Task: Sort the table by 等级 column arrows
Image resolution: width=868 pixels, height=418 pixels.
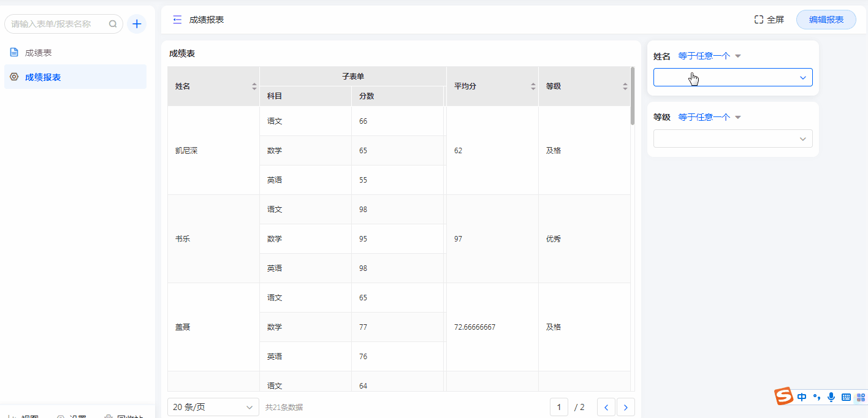Action: tap(625, 86)
